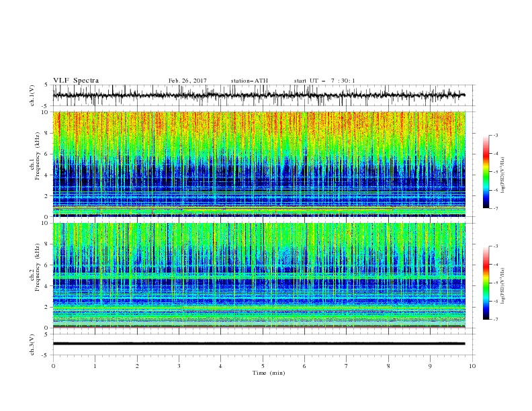Click time axis tick label "3"
The width and height of the screenshot is (532, 411).
179,366
